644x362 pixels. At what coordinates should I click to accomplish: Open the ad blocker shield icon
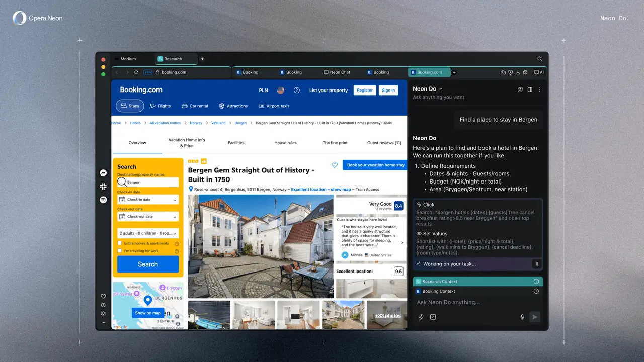pyautogui.click(x=511, y=72)
